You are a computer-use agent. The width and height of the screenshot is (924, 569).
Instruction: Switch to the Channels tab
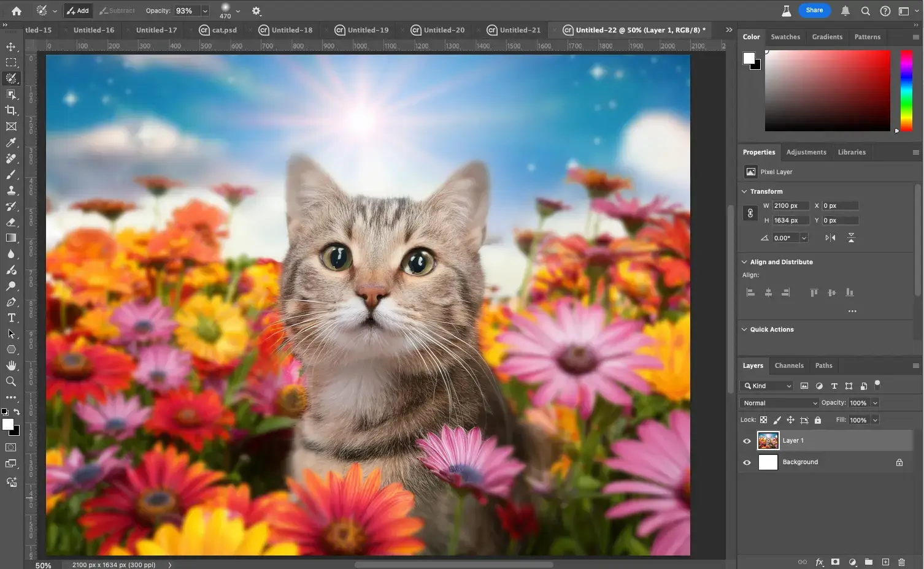(x=789, y=365)
